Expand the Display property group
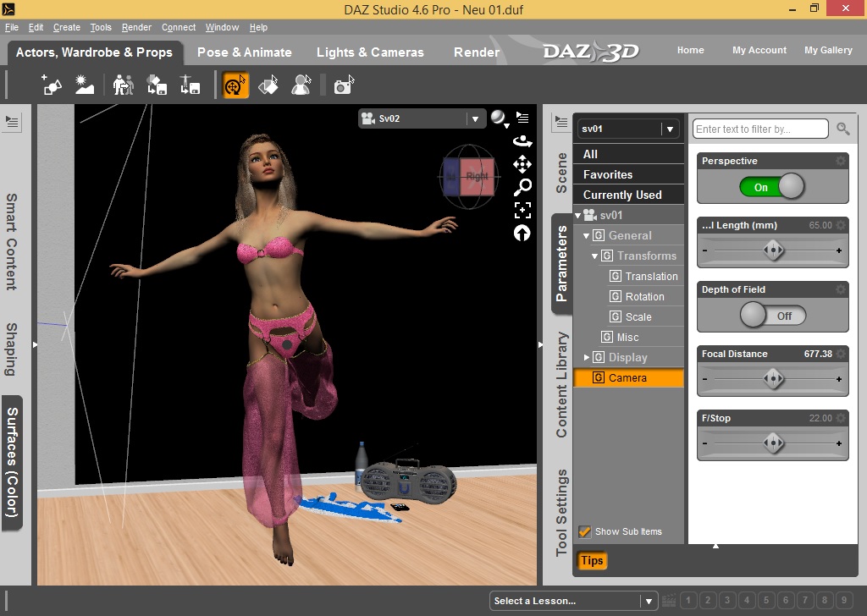 [x=586, y=357]
